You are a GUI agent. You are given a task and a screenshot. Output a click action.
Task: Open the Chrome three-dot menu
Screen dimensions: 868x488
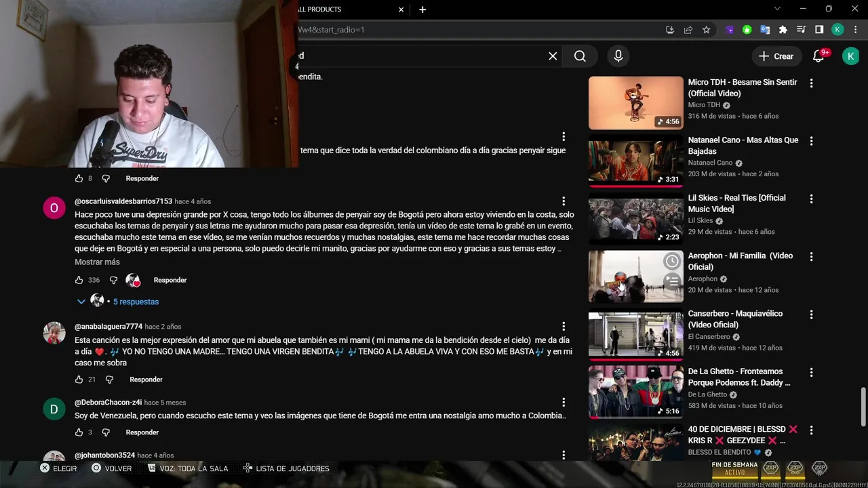click(855, 30)
